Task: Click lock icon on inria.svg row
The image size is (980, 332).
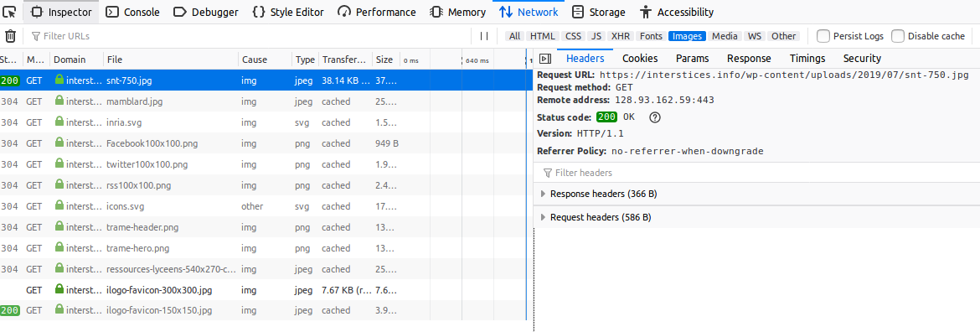Action: pyautogui.click(x=59, y=122)
